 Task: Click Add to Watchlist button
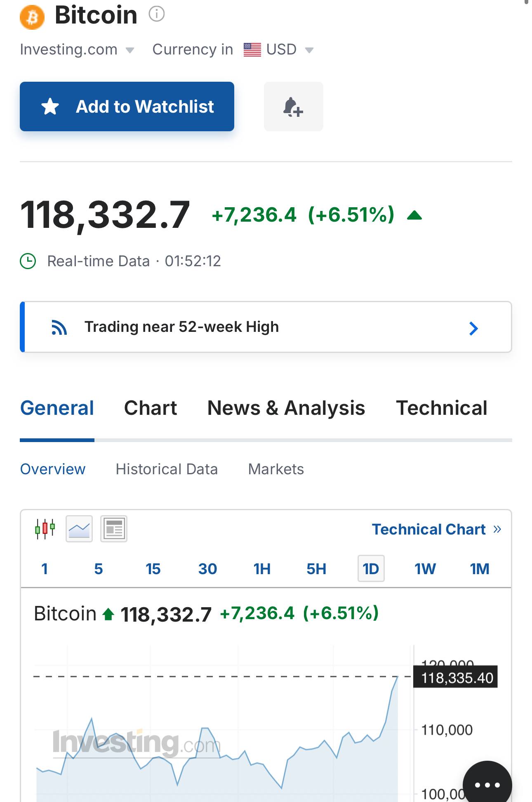click(127, 106)
